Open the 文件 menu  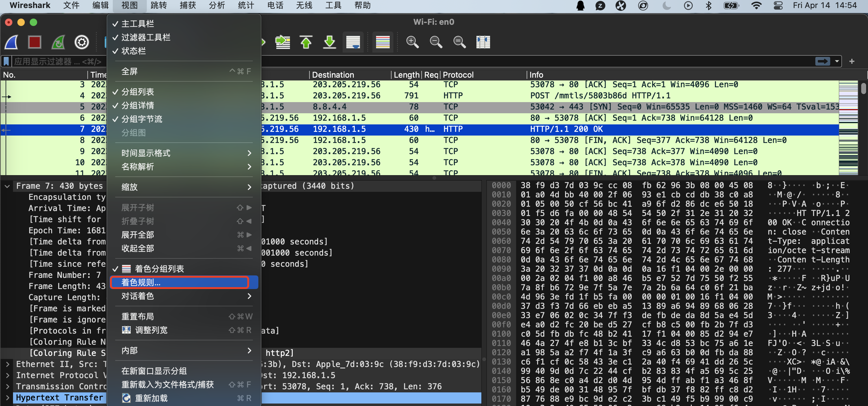pyautogui.click(x=71, y=6)
